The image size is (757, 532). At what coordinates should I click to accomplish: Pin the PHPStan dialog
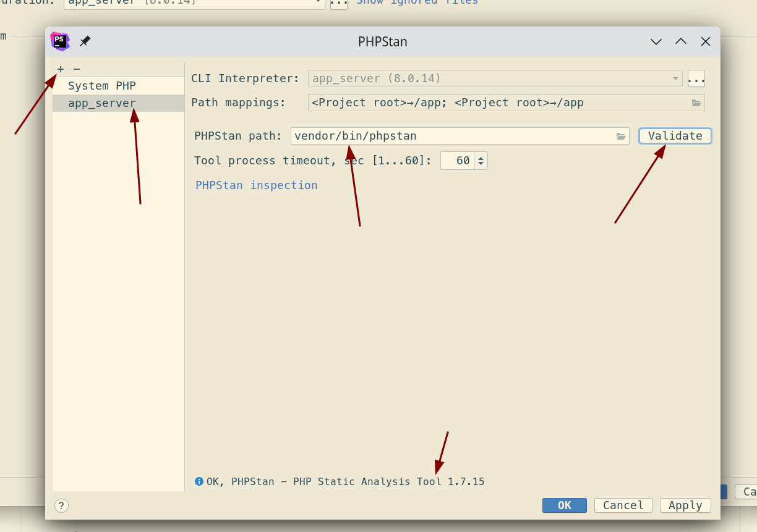[85, 41]
